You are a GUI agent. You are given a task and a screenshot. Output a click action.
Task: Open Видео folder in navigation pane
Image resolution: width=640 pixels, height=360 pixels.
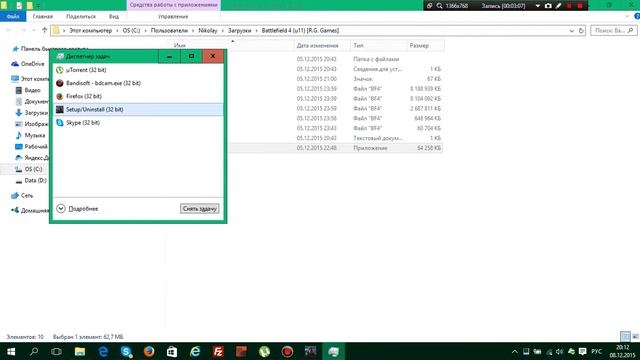point(28,90)
